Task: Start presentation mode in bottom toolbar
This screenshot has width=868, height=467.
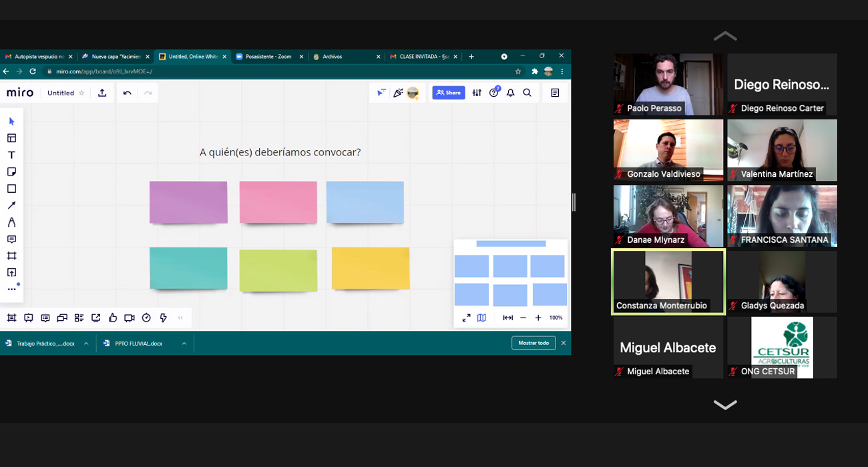Action: click(29, 318)
